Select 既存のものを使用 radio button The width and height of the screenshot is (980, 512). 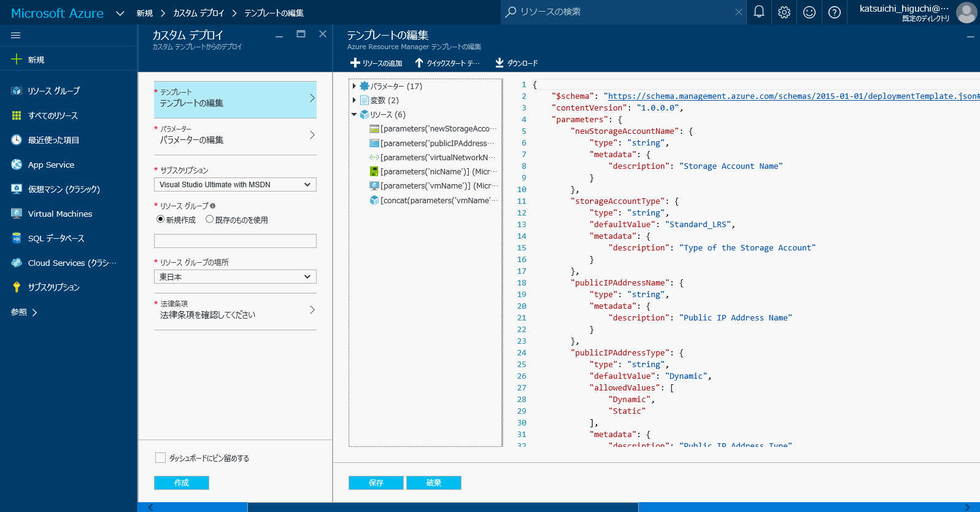[210, 219]
